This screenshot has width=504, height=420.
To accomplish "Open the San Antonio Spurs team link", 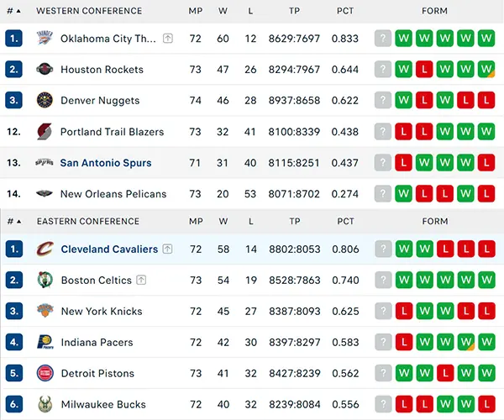I will 106,163.
